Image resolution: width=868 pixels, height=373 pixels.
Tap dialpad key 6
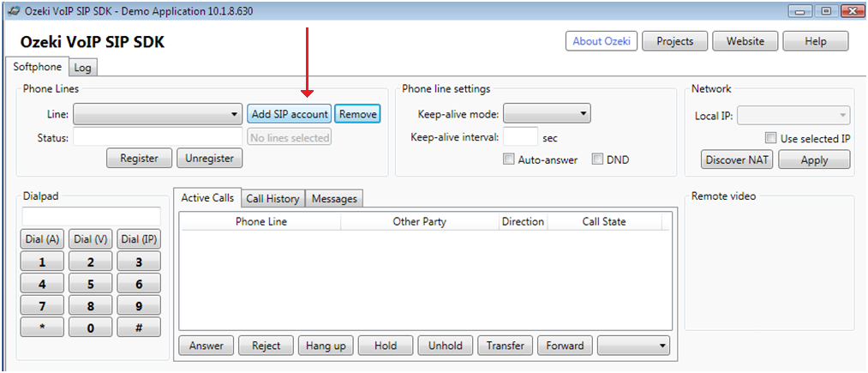[x=139, y=284]
